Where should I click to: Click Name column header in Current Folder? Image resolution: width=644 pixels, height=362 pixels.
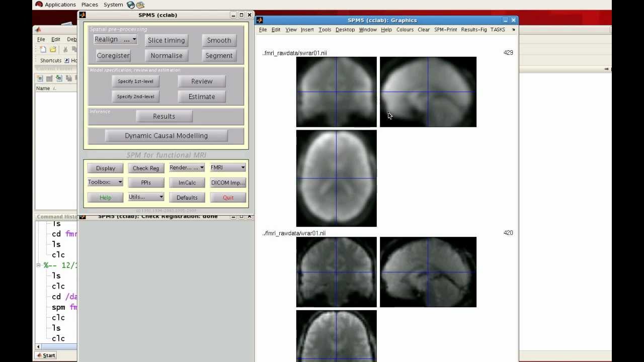43,88
